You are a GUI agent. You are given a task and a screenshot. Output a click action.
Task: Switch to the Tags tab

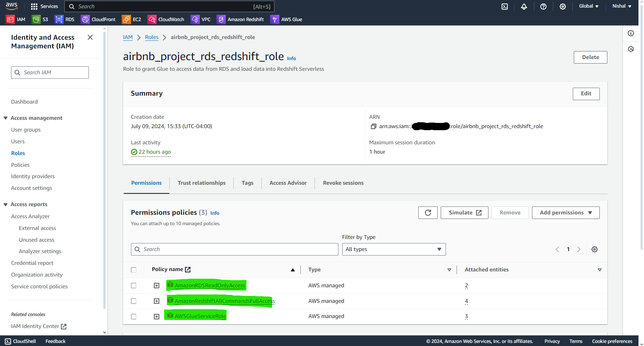[x=248, y=183]
